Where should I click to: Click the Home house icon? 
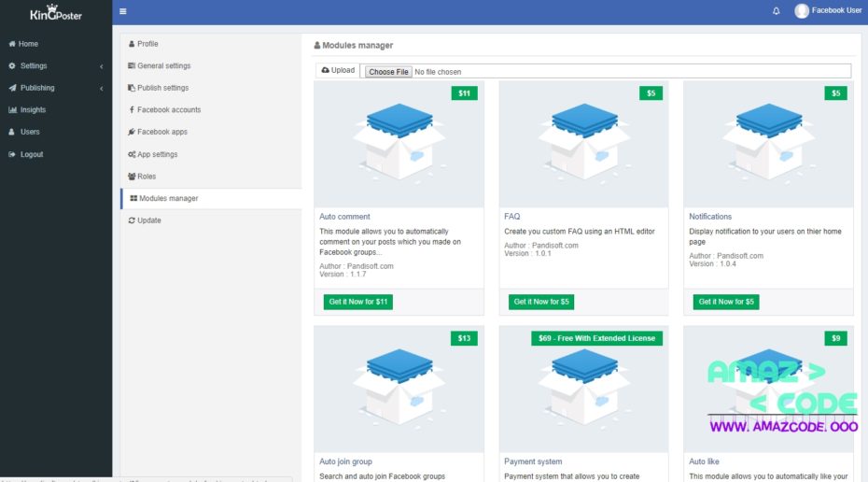point(12,44)
